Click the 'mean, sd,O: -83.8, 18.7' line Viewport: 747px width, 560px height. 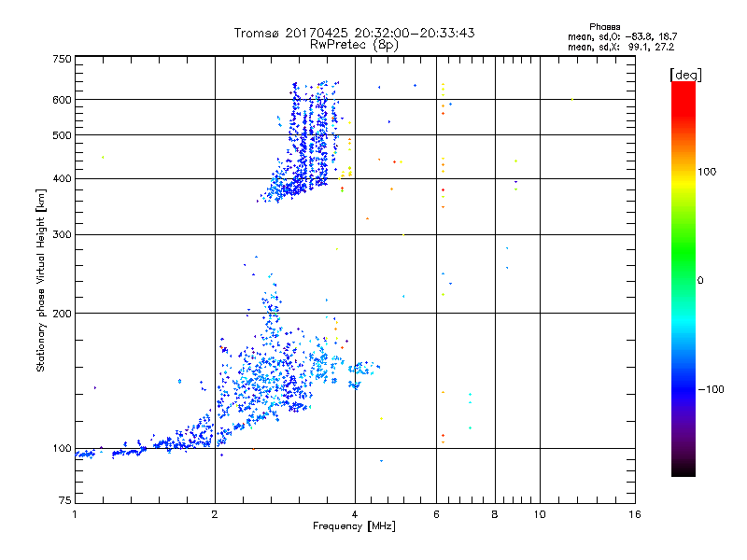coord(622,36)
